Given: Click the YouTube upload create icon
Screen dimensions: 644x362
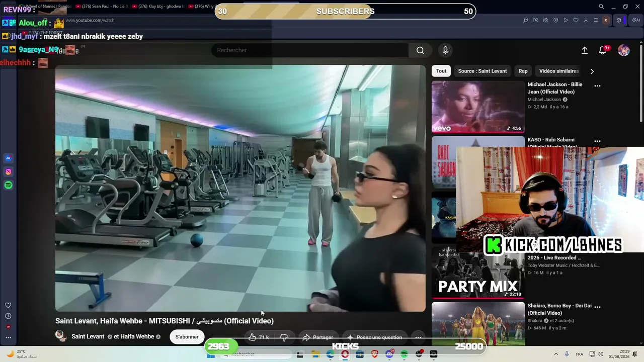Looking at the screenshot, I should (x=585, y=50).
